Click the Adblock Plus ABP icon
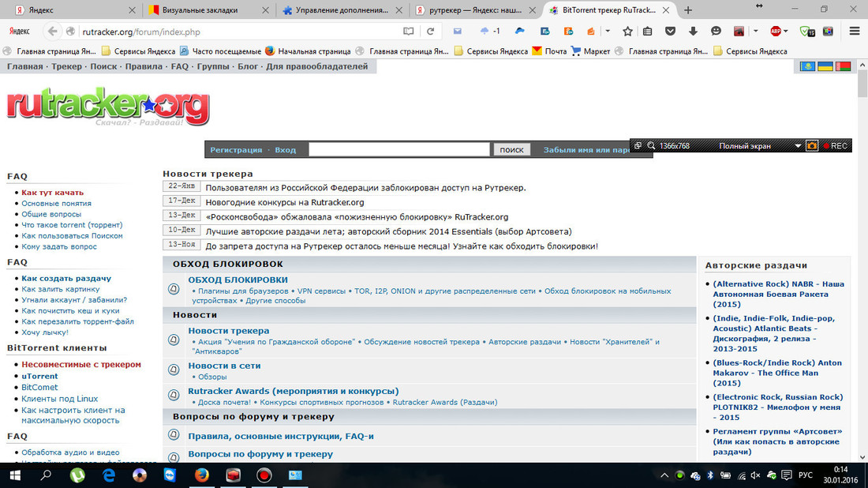This screenshot has width=868, height=488. point(776,32)
